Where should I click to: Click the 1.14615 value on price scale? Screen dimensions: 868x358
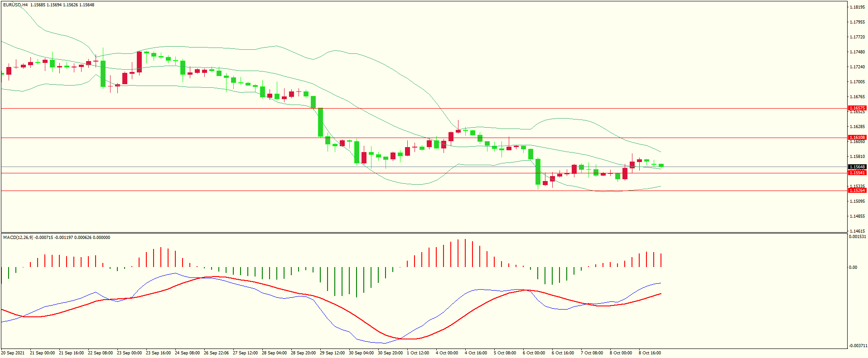857,231
